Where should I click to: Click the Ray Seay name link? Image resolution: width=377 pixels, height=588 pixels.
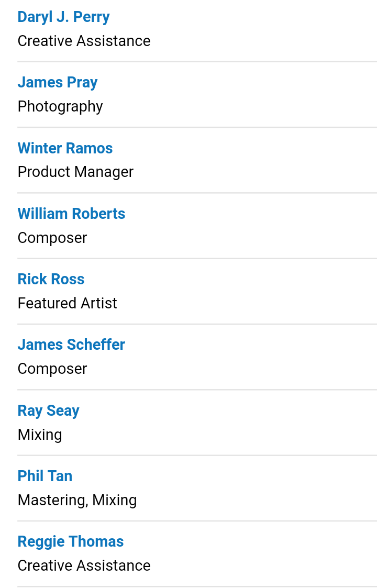click(48, 411)
